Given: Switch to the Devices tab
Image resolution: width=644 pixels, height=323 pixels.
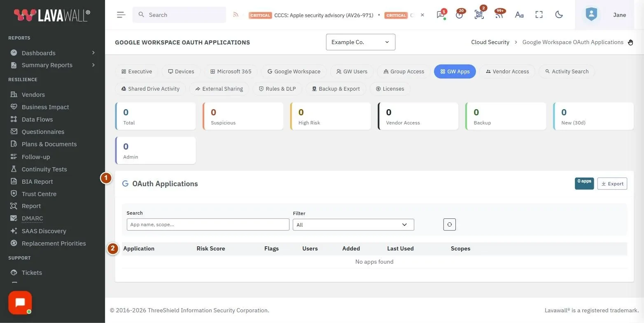Looking at the screenshot, I should tap(181, 71).
